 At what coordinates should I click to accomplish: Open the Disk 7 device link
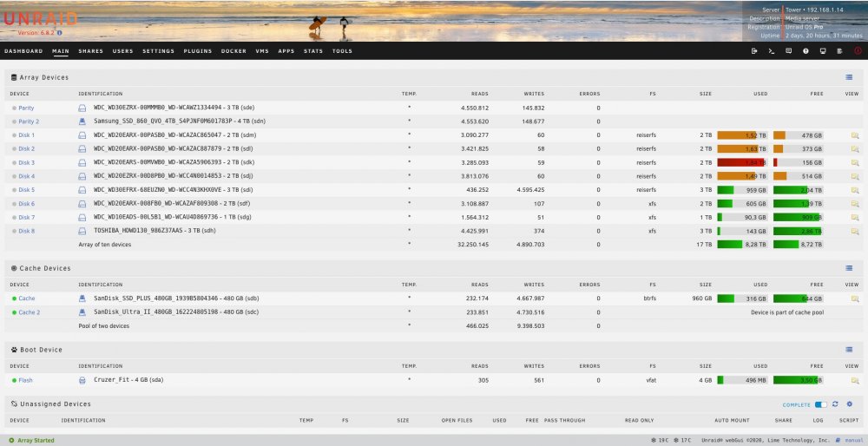tap(27, 218)
